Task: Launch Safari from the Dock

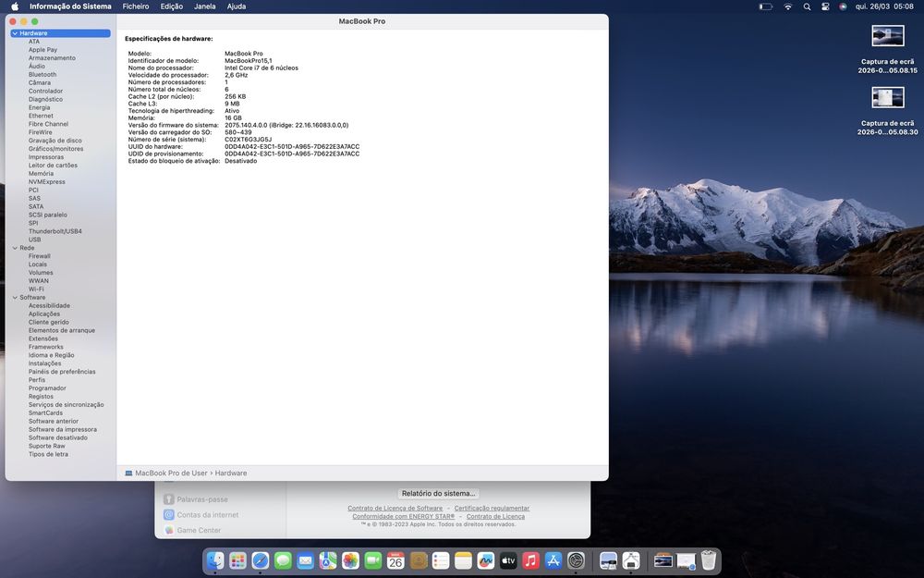Action: point(261,560)
